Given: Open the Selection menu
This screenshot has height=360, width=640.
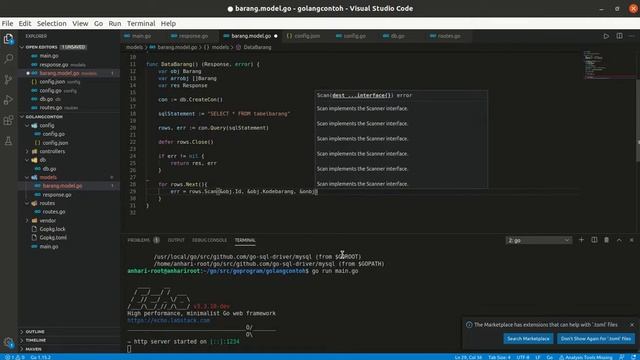Looking at the screenshot, I should (51, 23).
